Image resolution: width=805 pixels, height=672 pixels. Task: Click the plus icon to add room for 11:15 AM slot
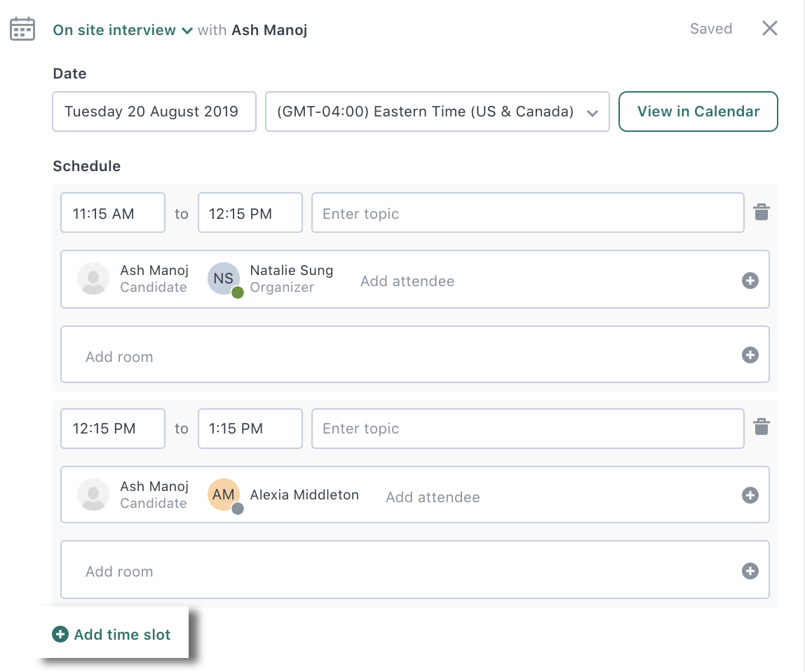coord(750,355)
